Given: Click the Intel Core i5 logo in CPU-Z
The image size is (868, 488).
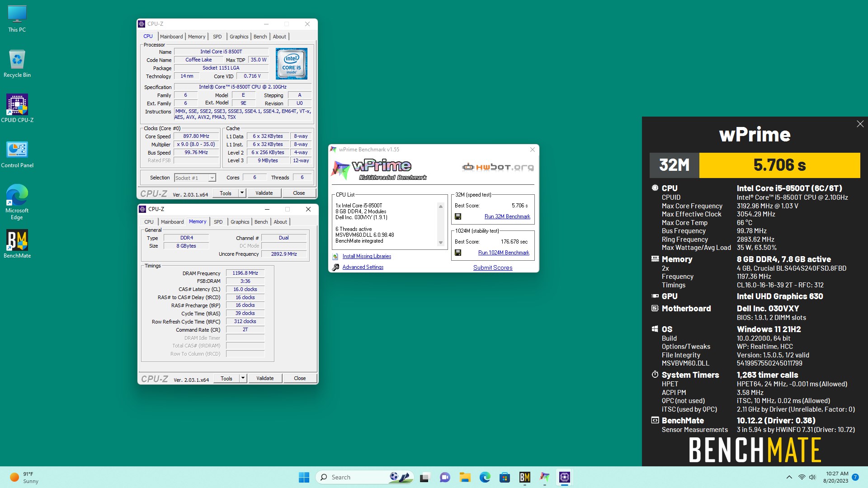Looking at the screenshot, I should 292,64.
